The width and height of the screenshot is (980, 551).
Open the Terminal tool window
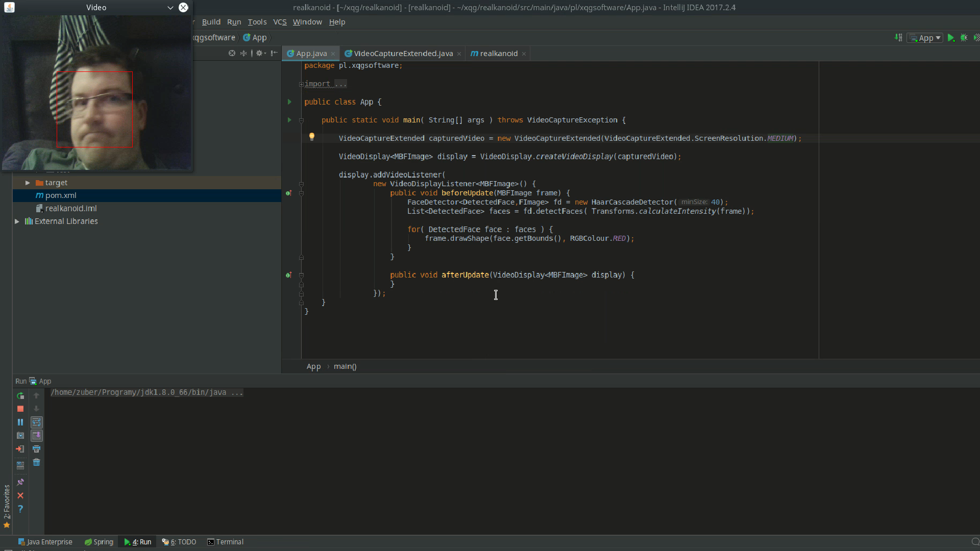tap(225, 542)
